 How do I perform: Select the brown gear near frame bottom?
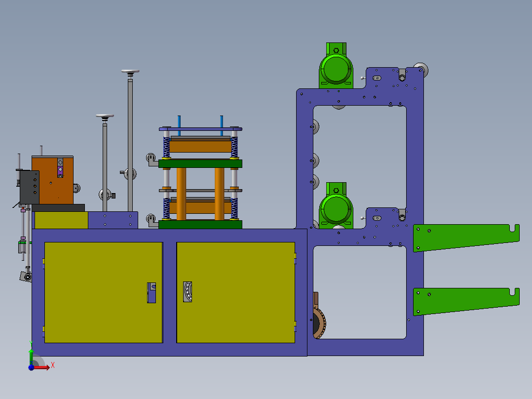coord(319,322)
